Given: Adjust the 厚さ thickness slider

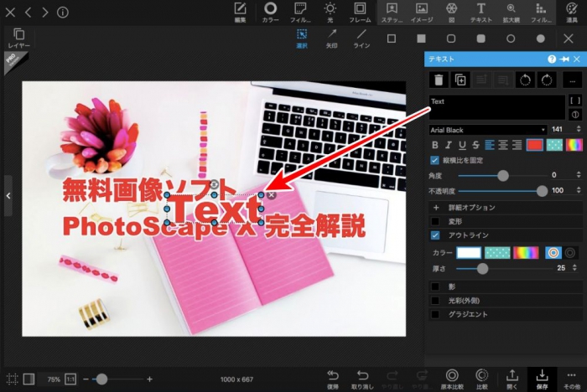Looking at the screenshot, I should (504, 269).
